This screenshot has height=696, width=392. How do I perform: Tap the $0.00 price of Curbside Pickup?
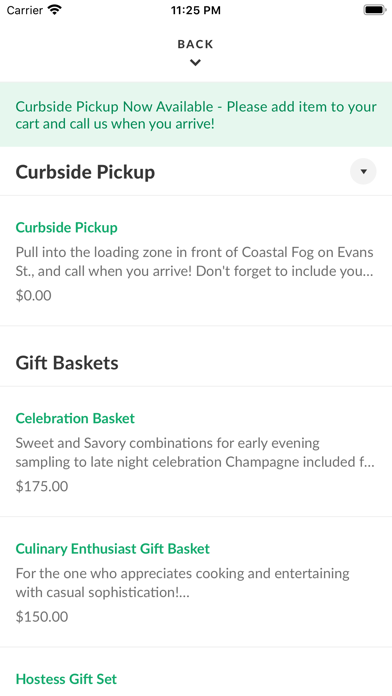click(x=33, y=296)
